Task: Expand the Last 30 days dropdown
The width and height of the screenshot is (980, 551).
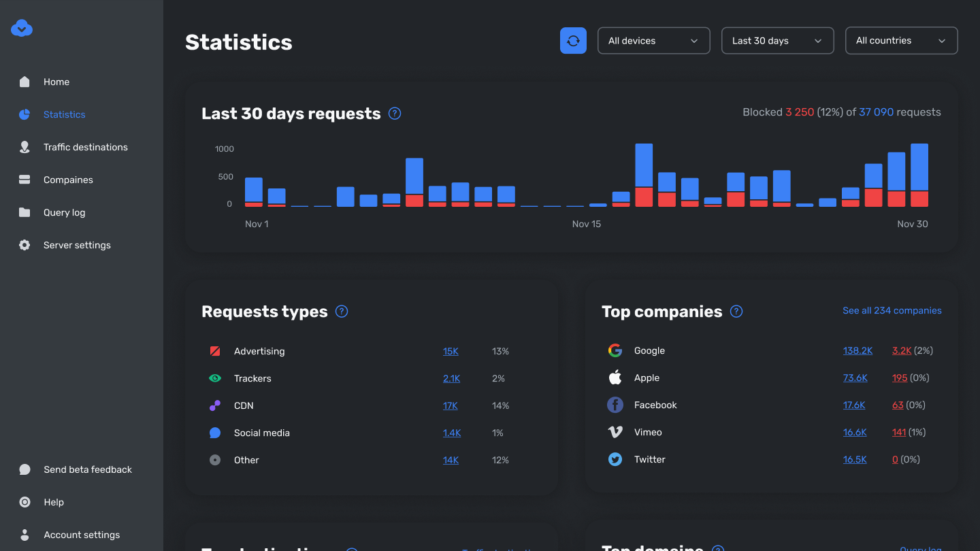Action: (x=777, y=41)
